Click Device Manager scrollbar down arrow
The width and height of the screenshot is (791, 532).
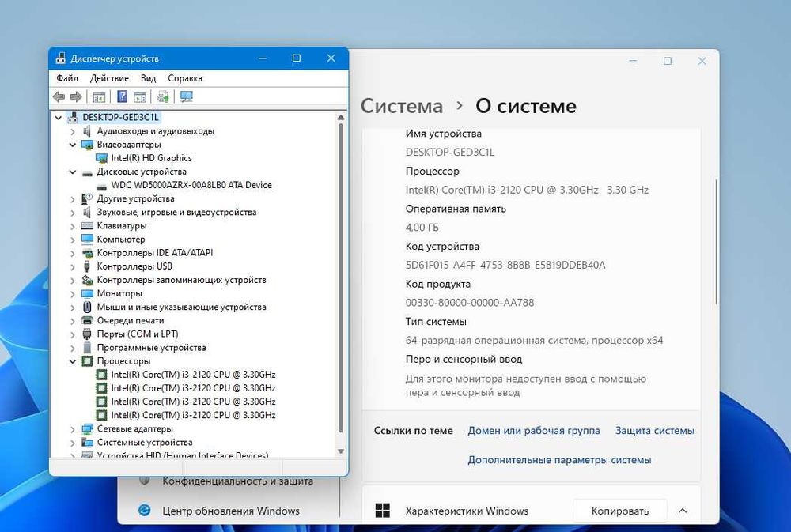341,451
